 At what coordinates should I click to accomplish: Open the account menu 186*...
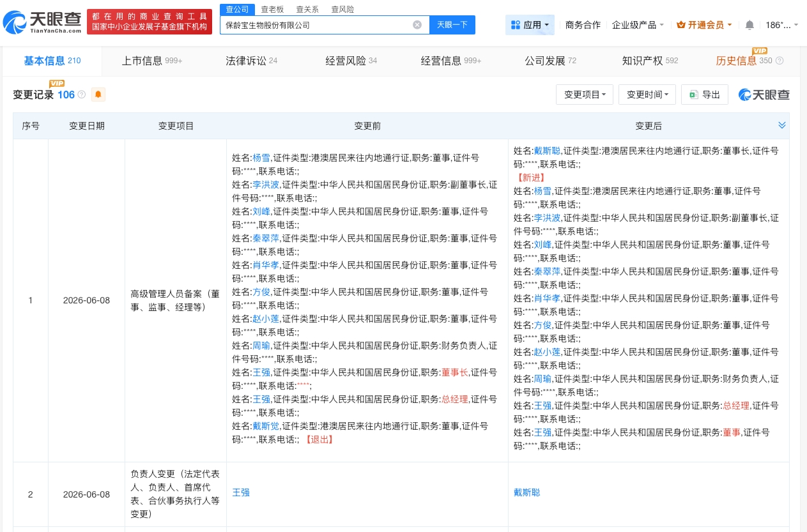782,25
